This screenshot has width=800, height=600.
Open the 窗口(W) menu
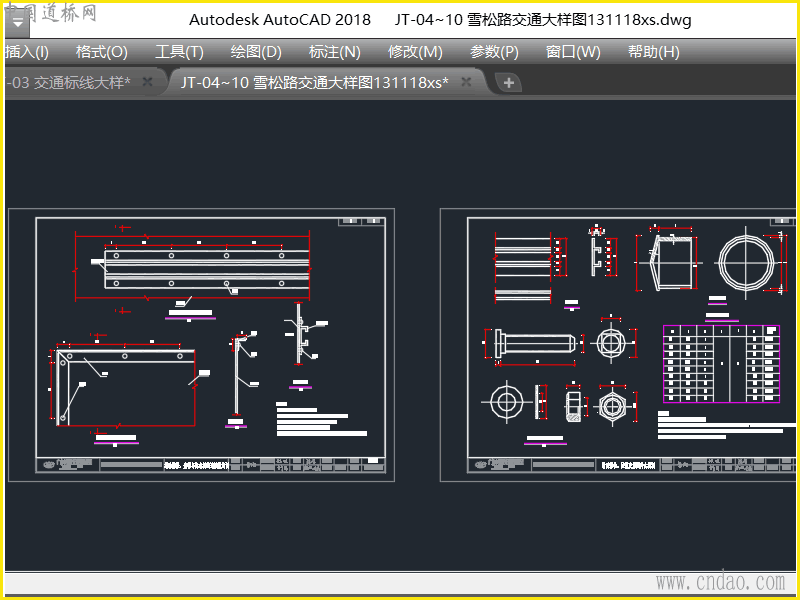point(573,52)
